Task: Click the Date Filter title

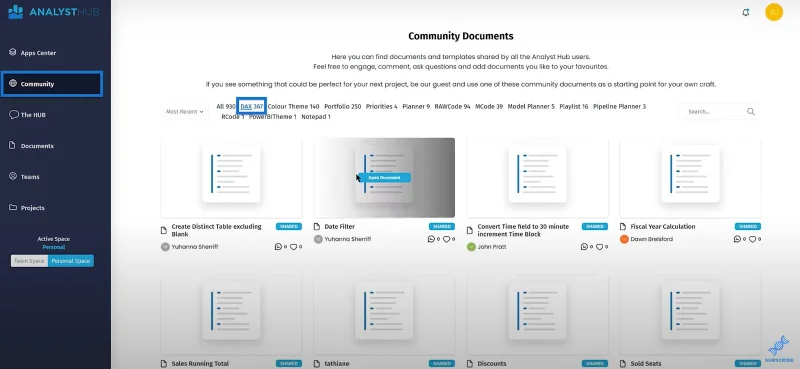Action: click(x=339, y=227)
